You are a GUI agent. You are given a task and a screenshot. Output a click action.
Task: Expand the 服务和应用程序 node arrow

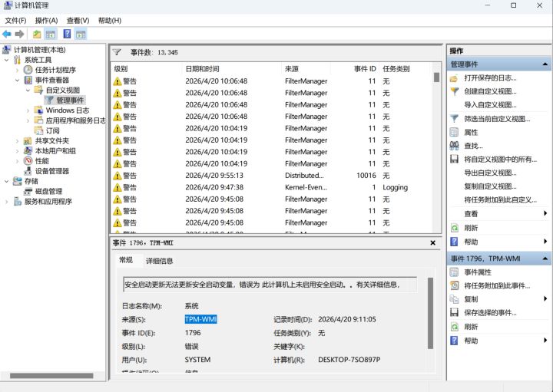7,202
